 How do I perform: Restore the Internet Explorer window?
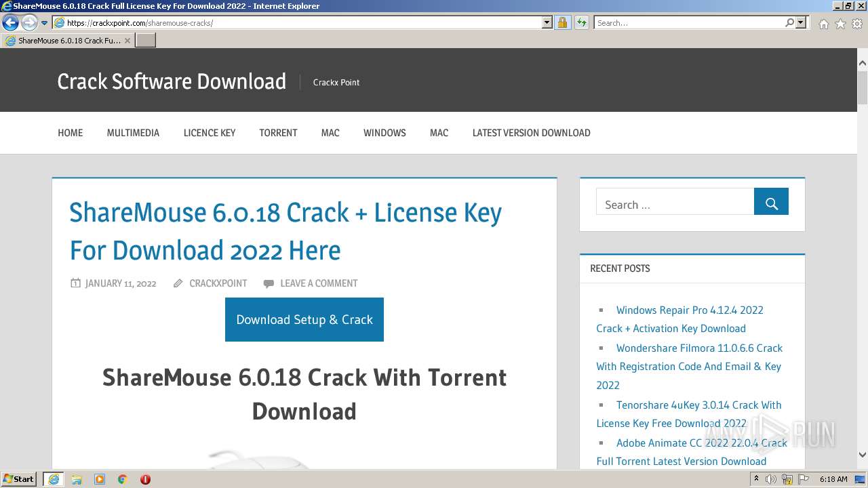(x=848, y=5)
